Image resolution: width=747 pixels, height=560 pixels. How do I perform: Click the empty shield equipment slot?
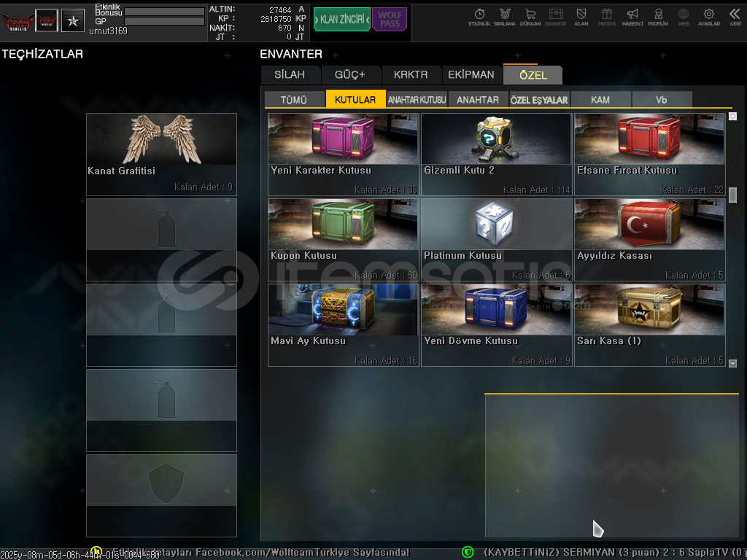coord(161,495)
